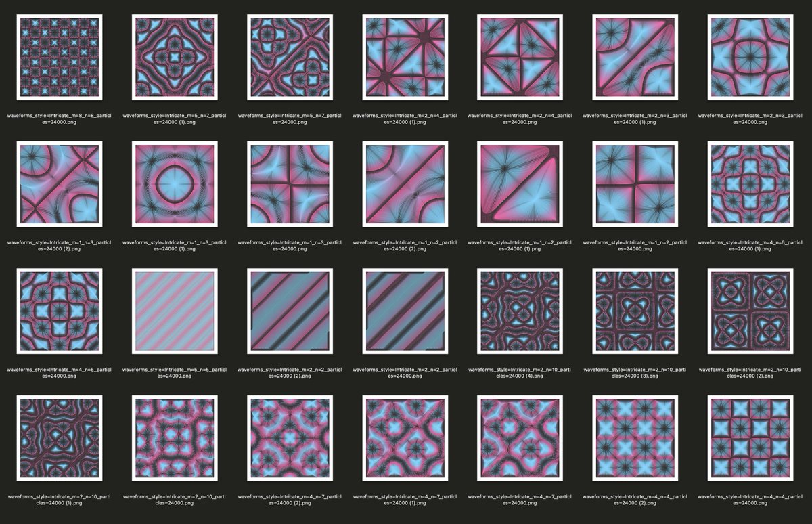
Task: Select the m=5_n=5 diagonal stripes thumbnail
Action: coord(175,311)
